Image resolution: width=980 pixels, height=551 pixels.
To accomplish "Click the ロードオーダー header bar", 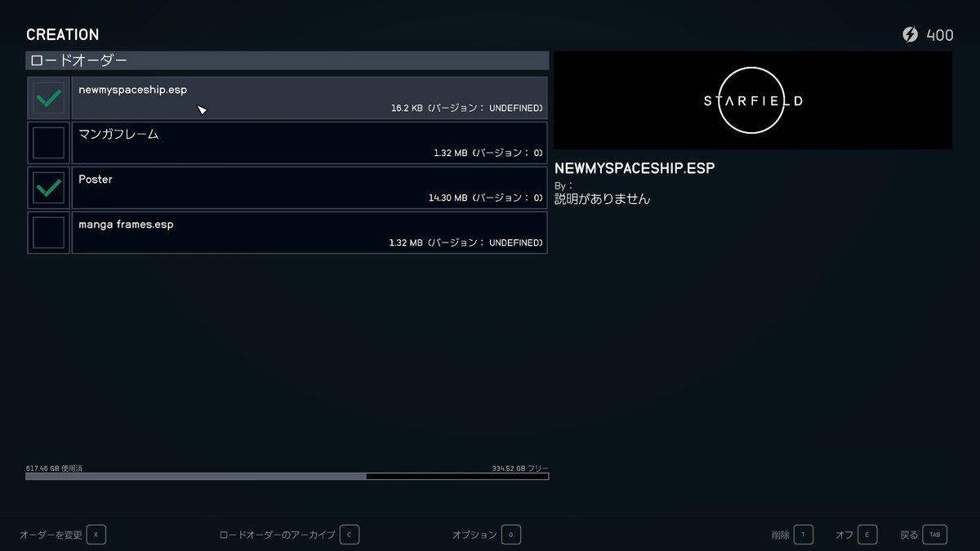I will tap(287, 60).
